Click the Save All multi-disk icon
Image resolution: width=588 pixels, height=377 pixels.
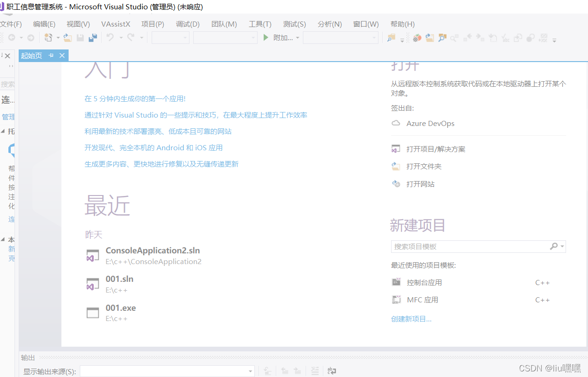coord(93,38)
